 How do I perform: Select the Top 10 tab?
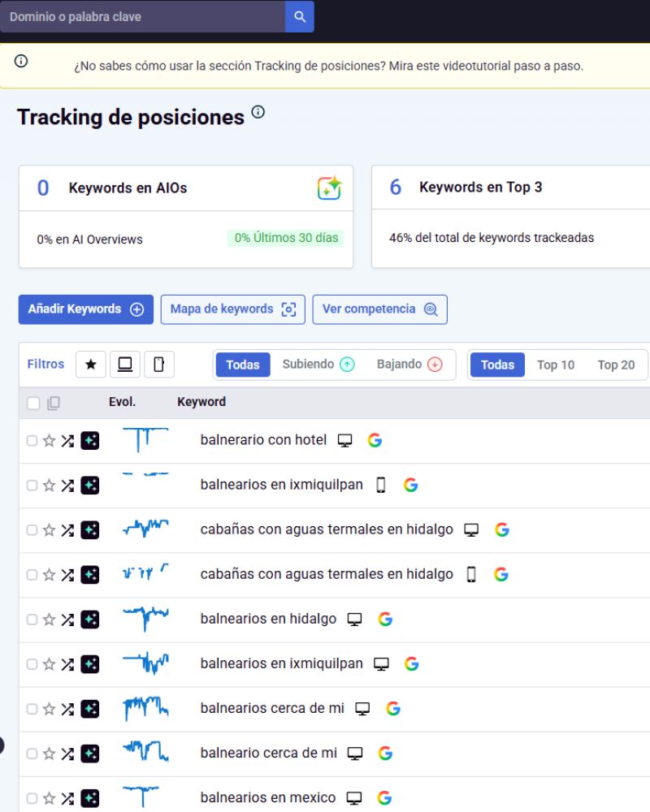click(556, 365)
